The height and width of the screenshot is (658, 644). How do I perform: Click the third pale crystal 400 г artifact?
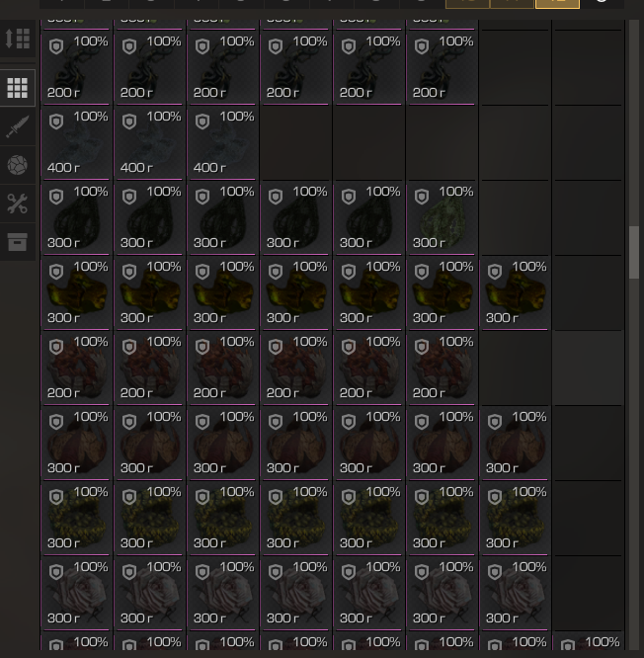[x=222, y=143]
